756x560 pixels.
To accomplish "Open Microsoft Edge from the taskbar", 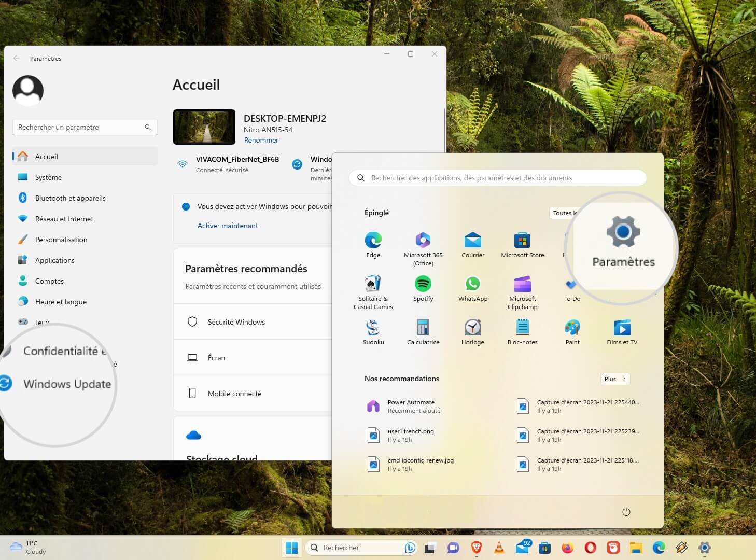I will click(x=659, y=548).
